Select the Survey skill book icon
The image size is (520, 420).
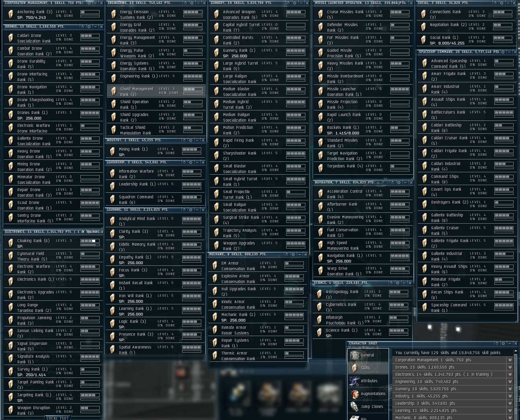11,372
